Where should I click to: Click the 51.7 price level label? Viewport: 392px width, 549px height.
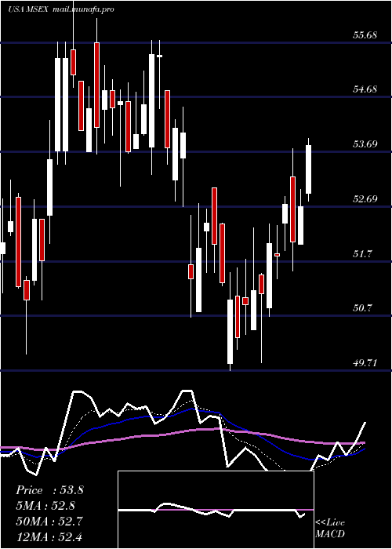click(x=362, y=253)
